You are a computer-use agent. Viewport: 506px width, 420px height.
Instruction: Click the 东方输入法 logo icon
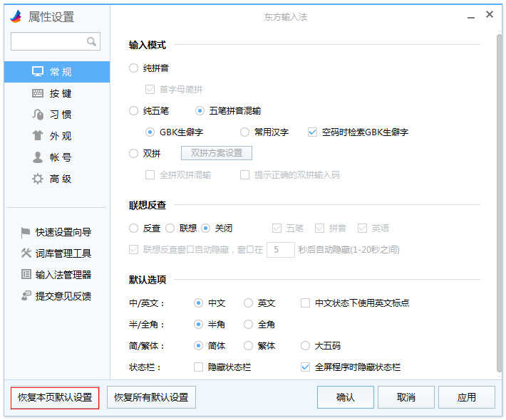(16, 16)
